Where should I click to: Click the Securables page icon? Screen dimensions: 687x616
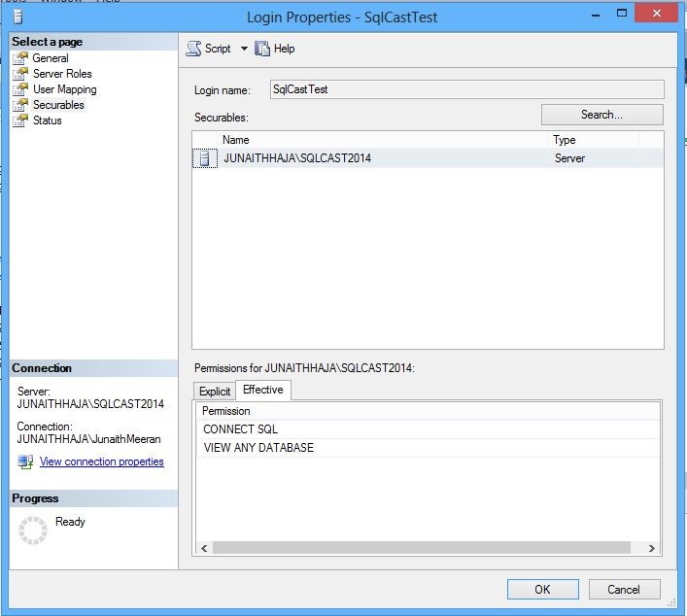pos(20,105)
